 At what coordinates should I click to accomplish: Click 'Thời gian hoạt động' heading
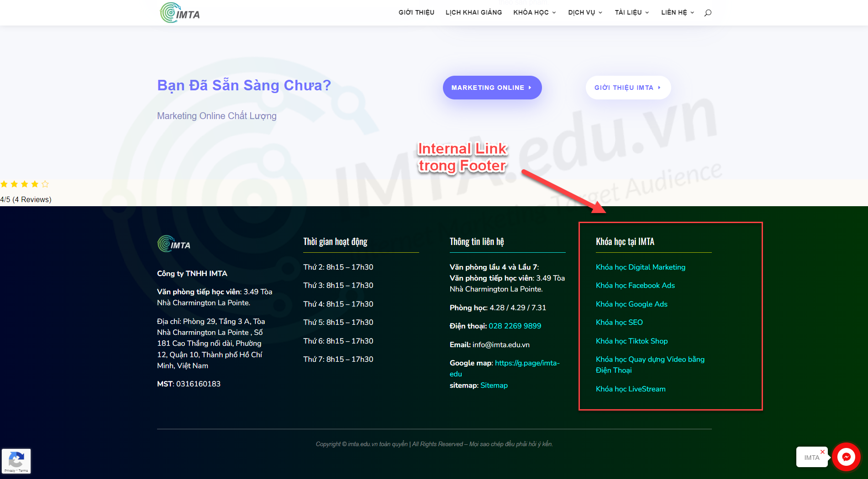click(x=335, y=242)
